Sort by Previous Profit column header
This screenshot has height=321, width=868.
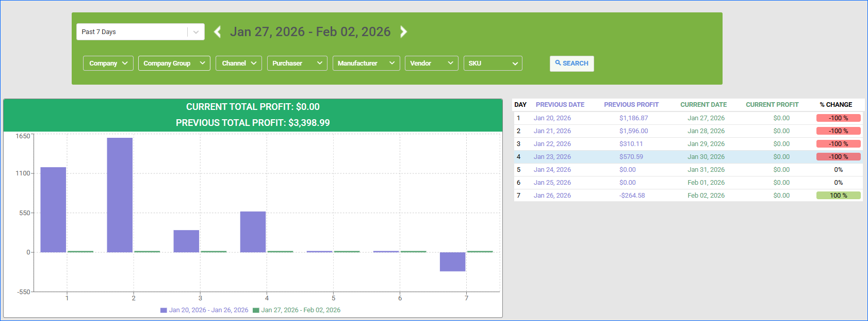click(x=631, y=105)
